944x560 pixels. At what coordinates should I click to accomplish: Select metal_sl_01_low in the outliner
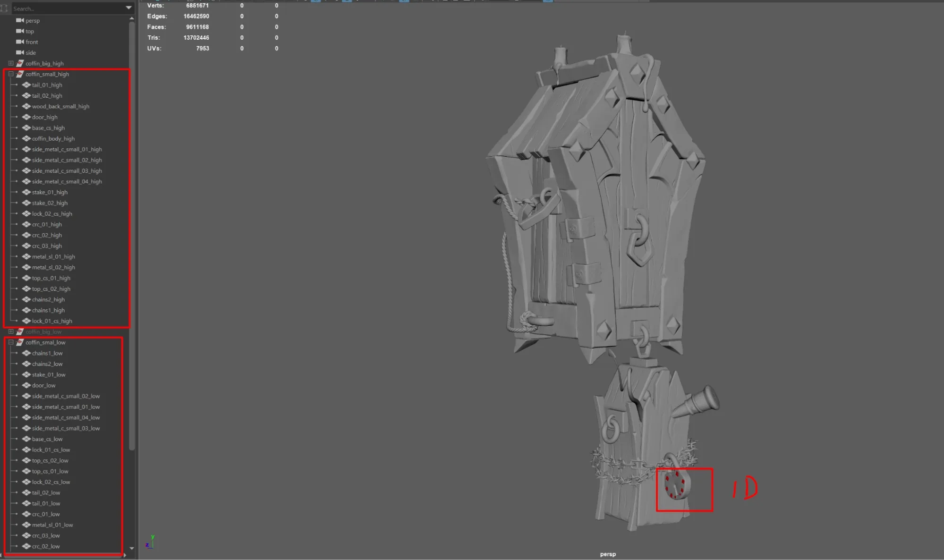[x=52, y=525]
